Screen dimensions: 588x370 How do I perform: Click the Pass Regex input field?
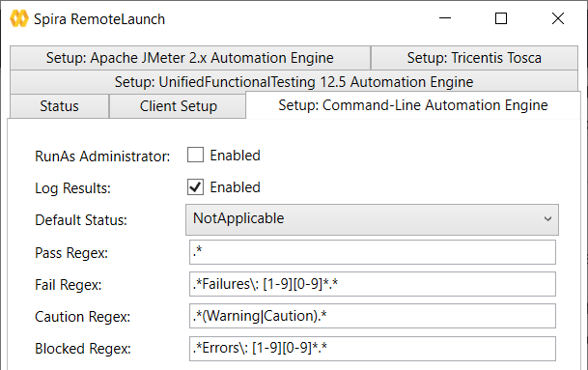[x=373, y=252]
